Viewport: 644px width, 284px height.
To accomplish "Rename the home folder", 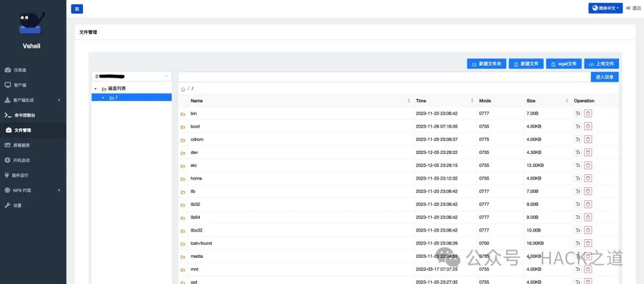I will pos(578,178).
